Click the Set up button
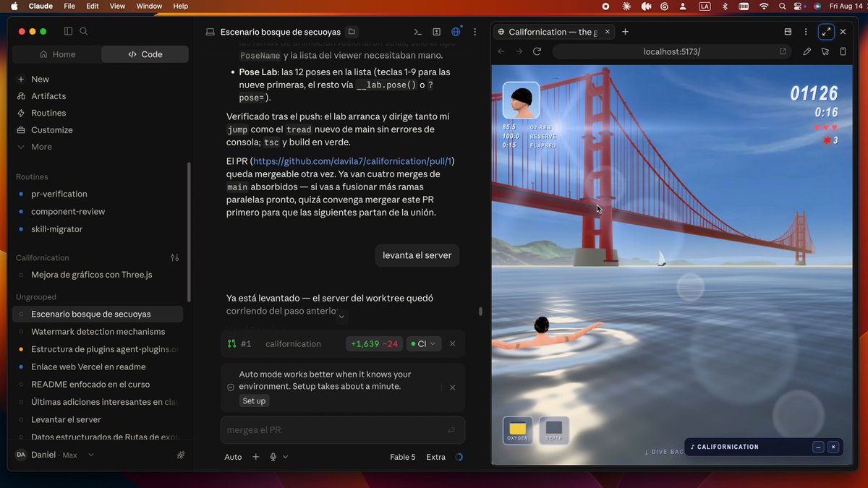 pyautogui.click(x=254, y=401)
